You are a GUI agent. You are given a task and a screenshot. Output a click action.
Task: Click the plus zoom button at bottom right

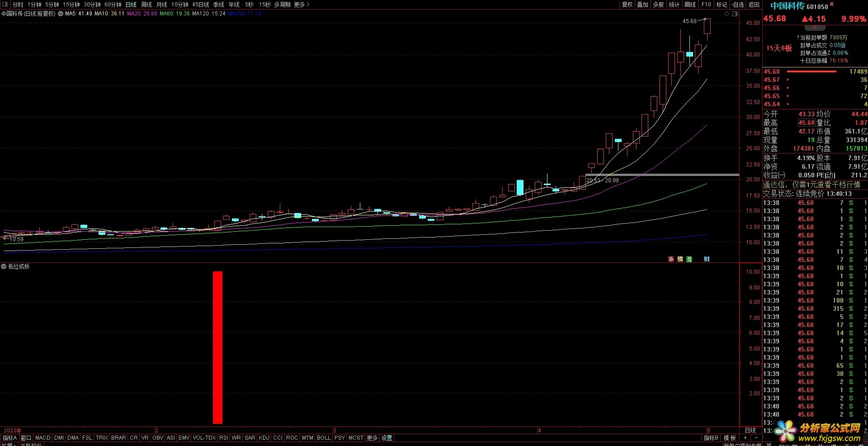(745, 438)
